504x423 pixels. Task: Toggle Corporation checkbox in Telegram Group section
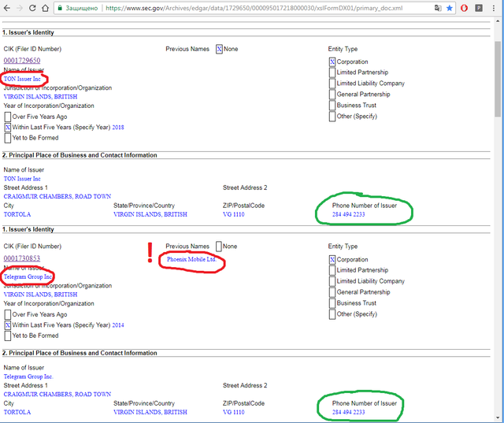332,259
